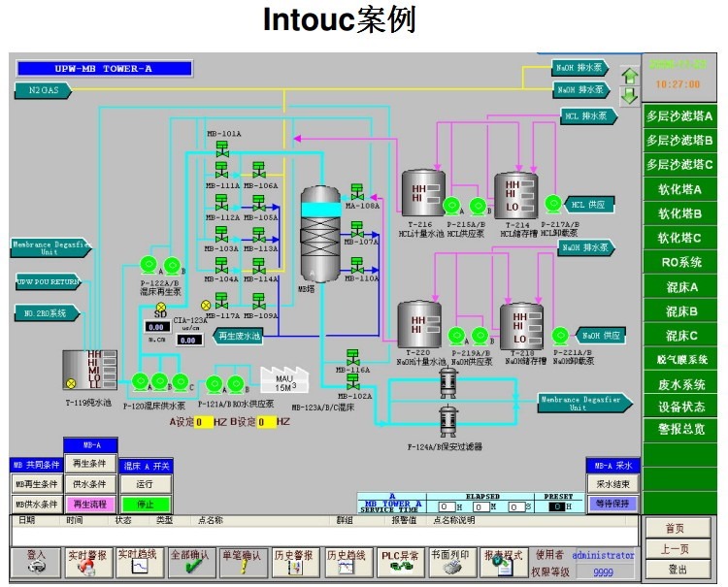Click the MAU 15M3 factory icon
This screenshot has width=728, height=587.
[x=284, y=380]
